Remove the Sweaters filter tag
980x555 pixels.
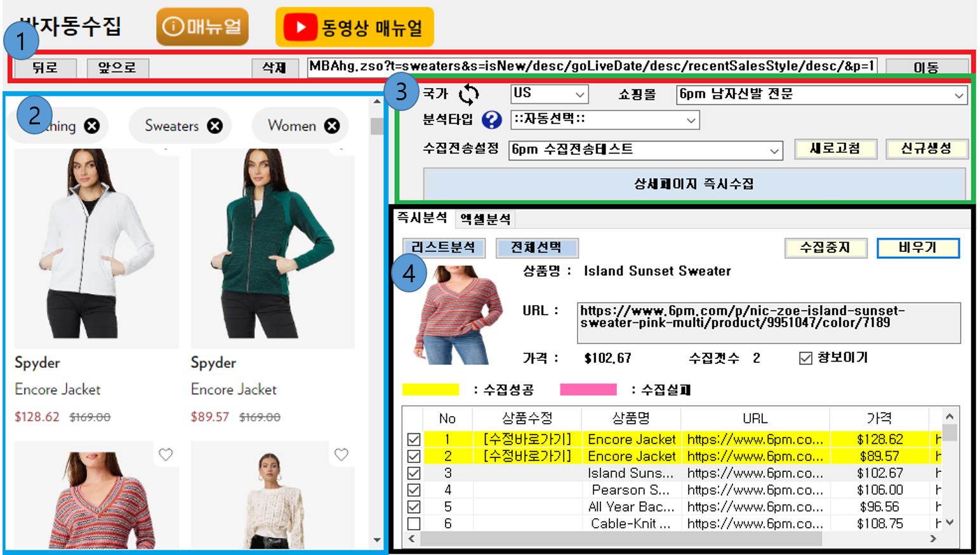(215, 126)
